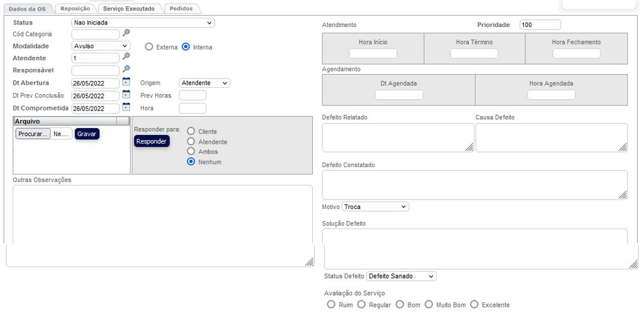Click the Procurar file browse button
The image size is (644, 315).
click(x=33, y=134)
